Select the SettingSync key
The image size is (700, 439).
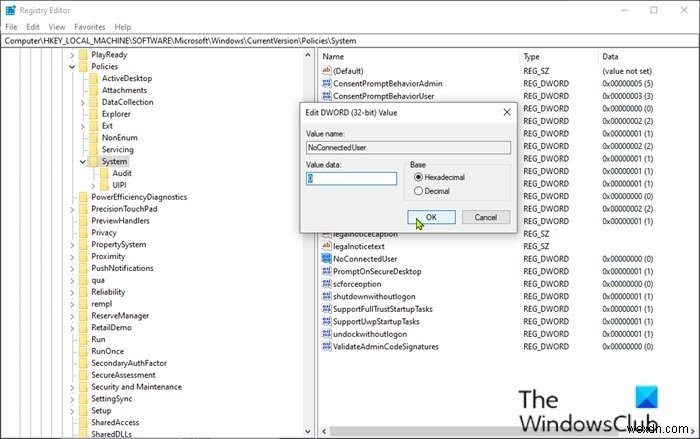(x=112, y=399)
